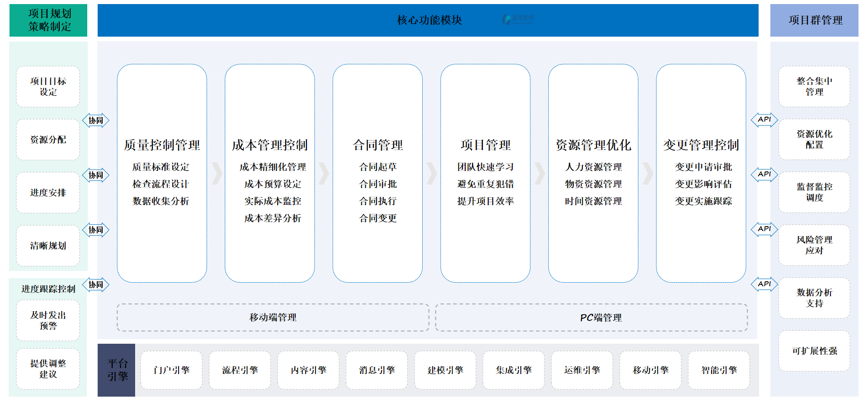Click 实际成本监控 item
Screen dimensions: 868x398
point(273,201)
